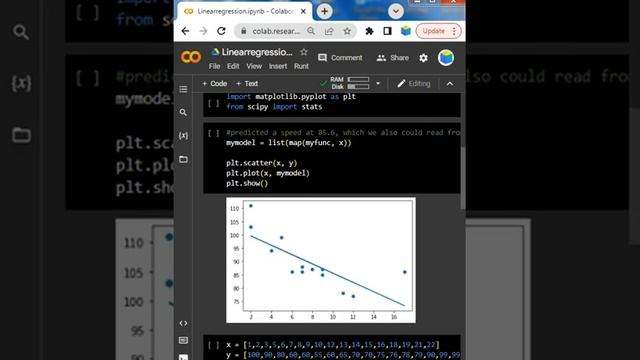Open the Command palette sidebar icon
The image size is (640, 360).
[x=183, y=340]
